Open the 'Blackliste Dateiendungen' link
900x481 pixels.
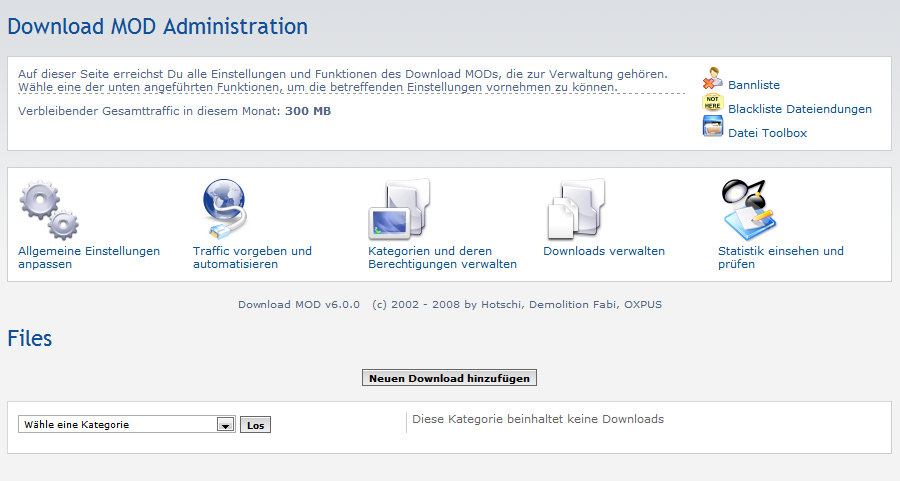coord(800,109)
